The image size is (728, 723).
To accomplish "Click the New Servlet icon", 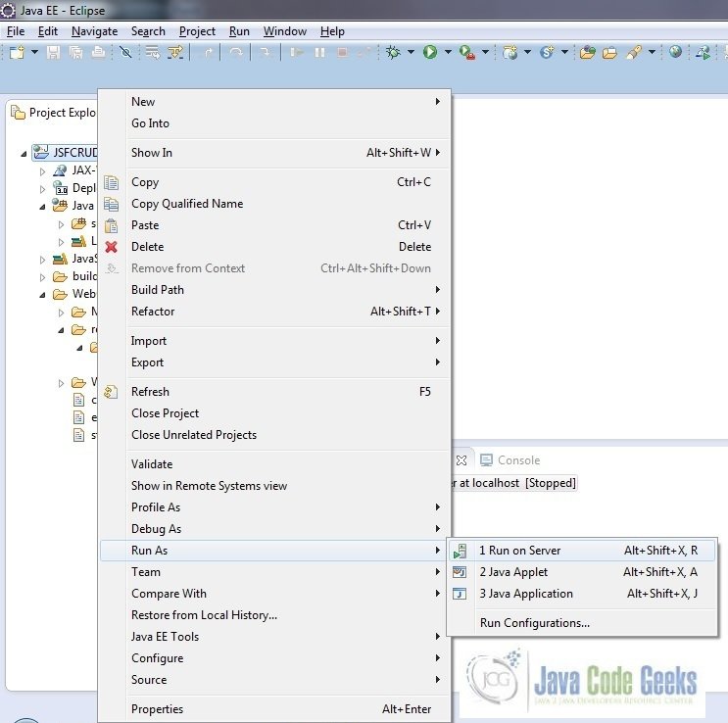I will click(x=547, y=52).
